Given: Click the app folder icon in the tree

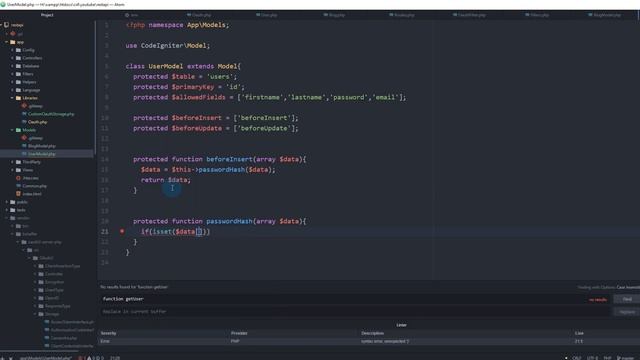Looking at the screenshot, I should (x=13, y=42).
